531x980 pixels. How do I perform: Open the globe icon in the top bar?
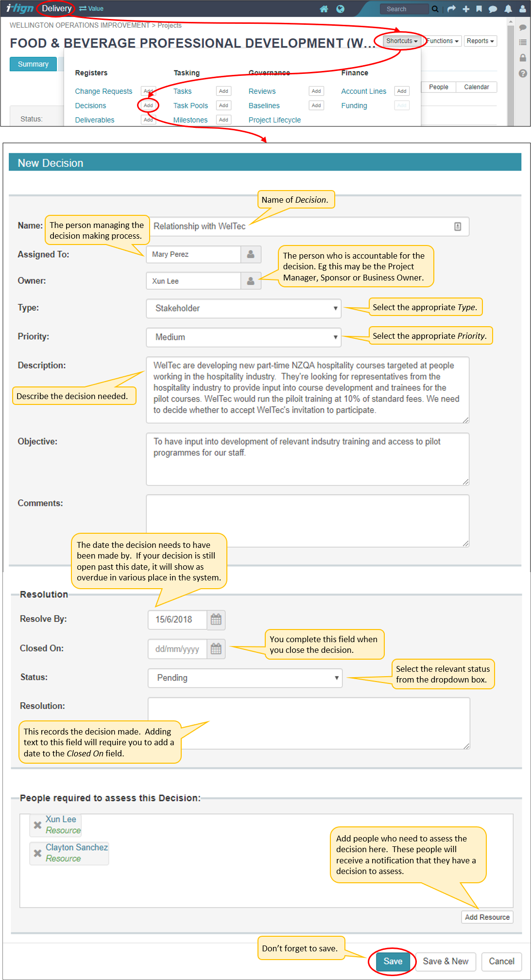coord(341,9)
